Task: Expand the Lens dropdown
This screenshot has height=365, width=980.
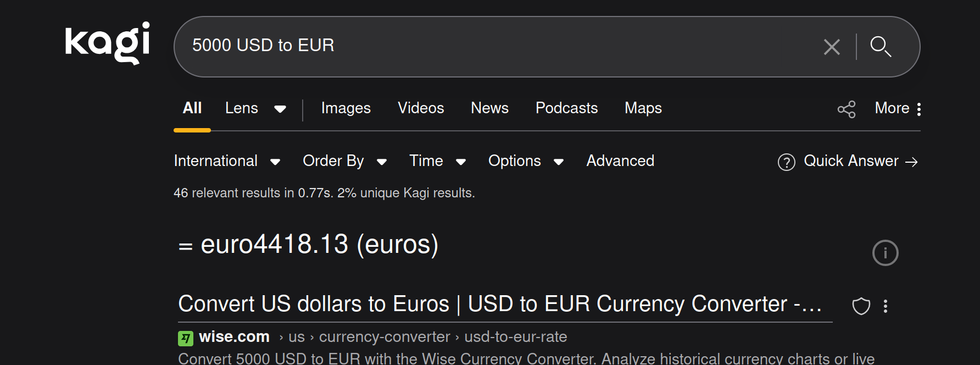Action: (x=280, y=109)
